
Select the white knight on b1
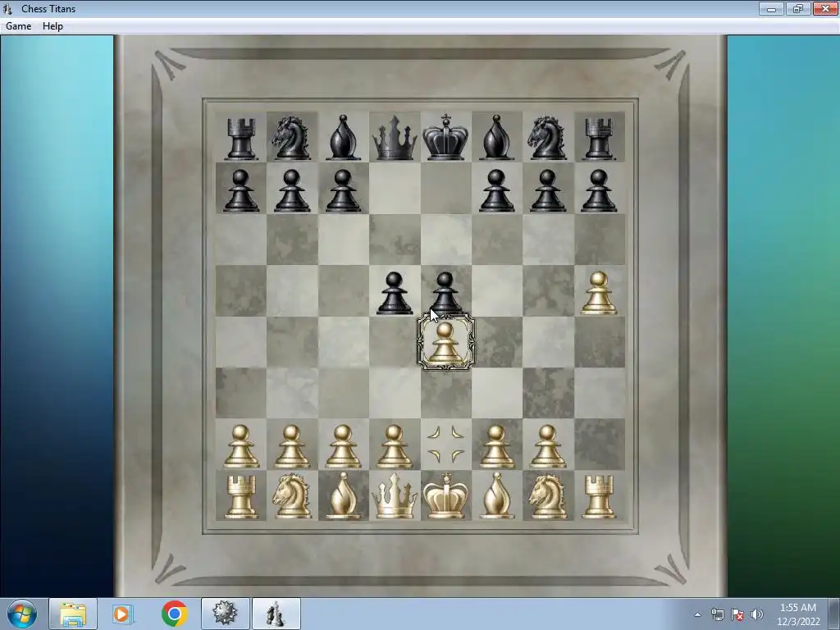pyautogui.click(x=291, y=495)
